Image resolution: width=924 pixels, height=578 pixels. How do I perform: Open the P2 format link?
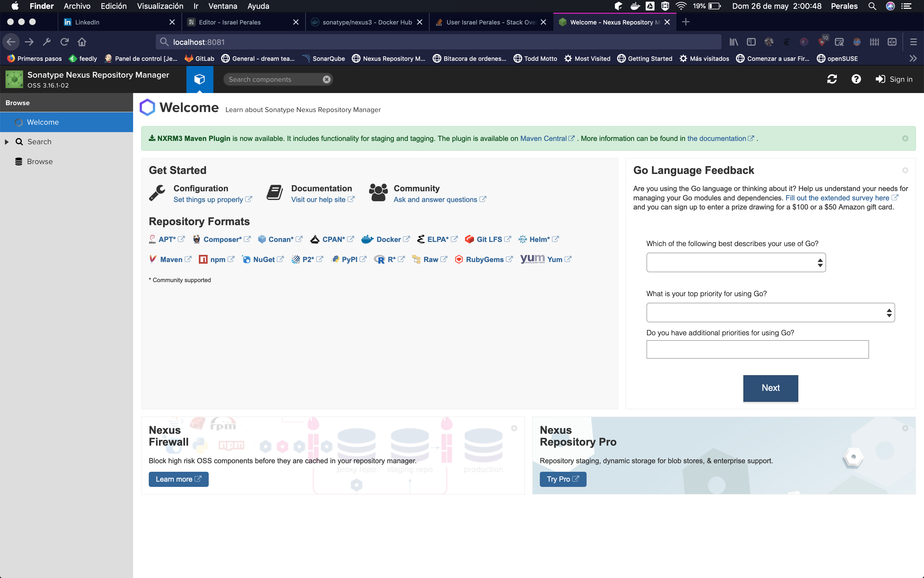pos(307,260)
